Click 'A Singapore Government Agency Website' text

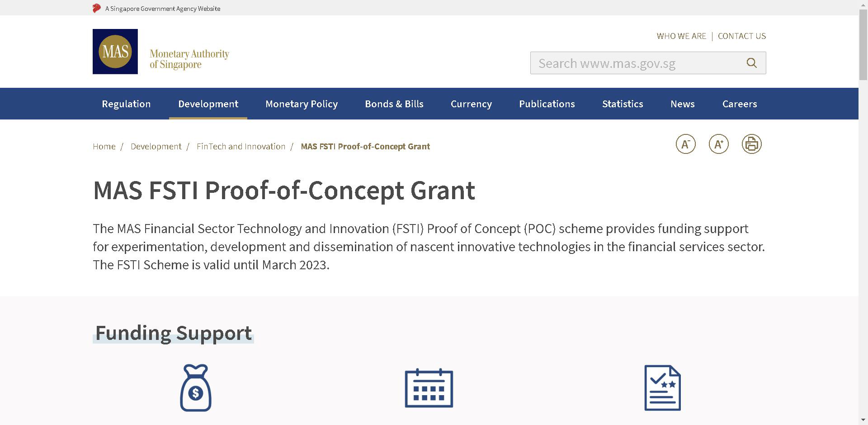(163, 9)
